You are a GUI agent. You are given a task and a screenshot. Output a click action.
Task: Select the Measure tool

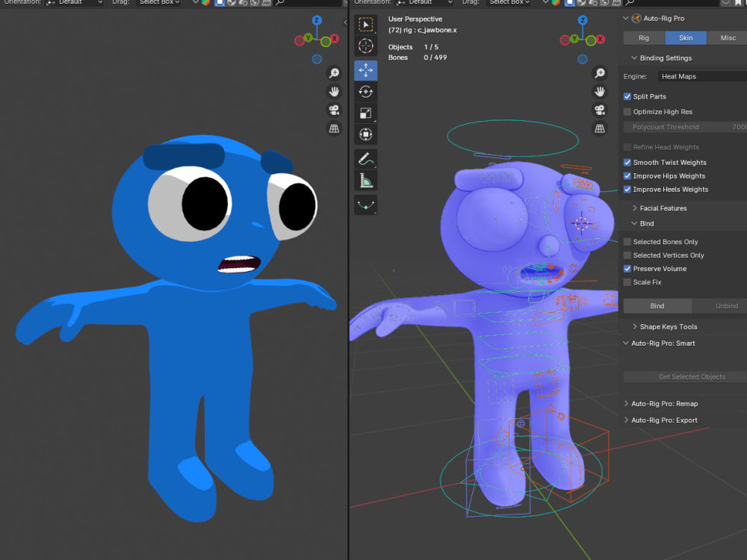[366, 181]
